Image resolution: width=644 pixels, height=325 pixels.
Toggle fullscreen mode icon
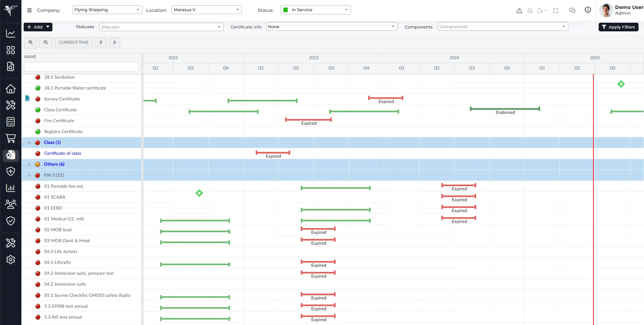(555, 11)
